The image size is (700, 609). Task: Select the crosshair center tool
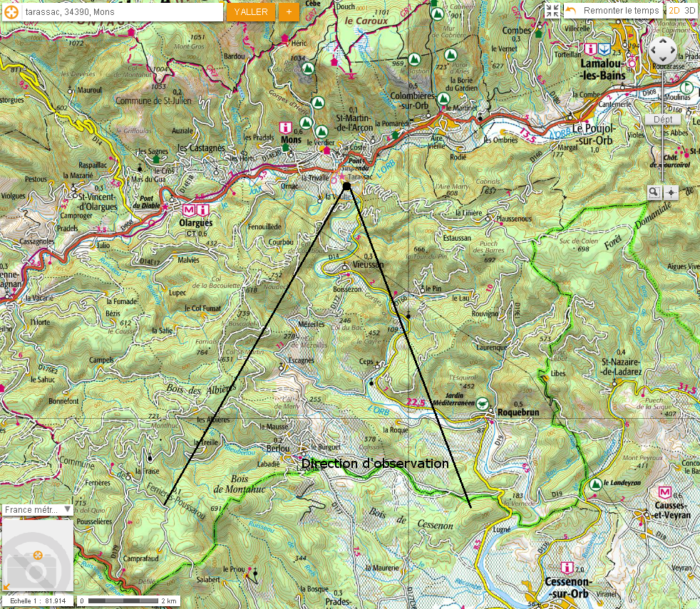coord(671,192)
